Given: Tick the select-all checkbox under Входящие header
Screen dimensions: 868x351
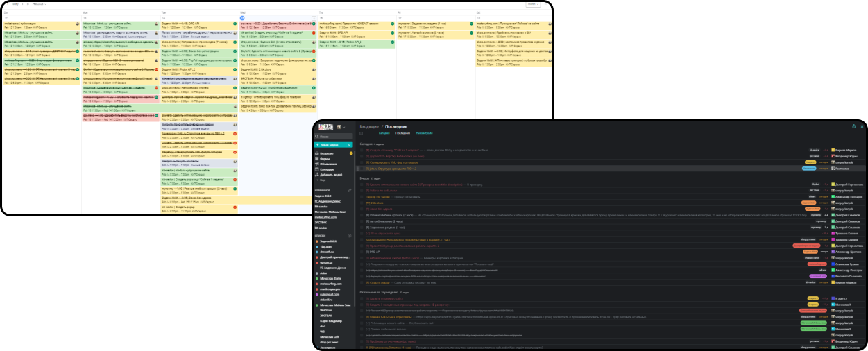Looking at the screenshot, I should [x=361, y=133].
